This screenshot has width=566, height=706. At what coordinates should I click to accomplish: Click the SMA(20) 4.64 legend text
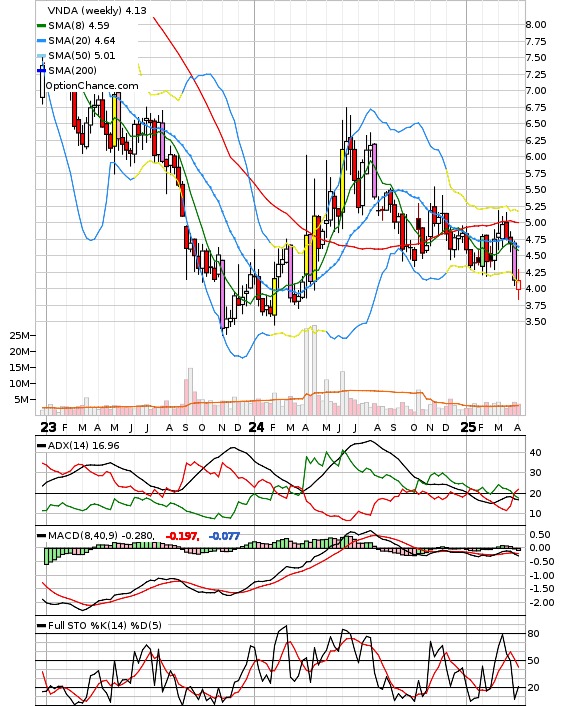82,41
